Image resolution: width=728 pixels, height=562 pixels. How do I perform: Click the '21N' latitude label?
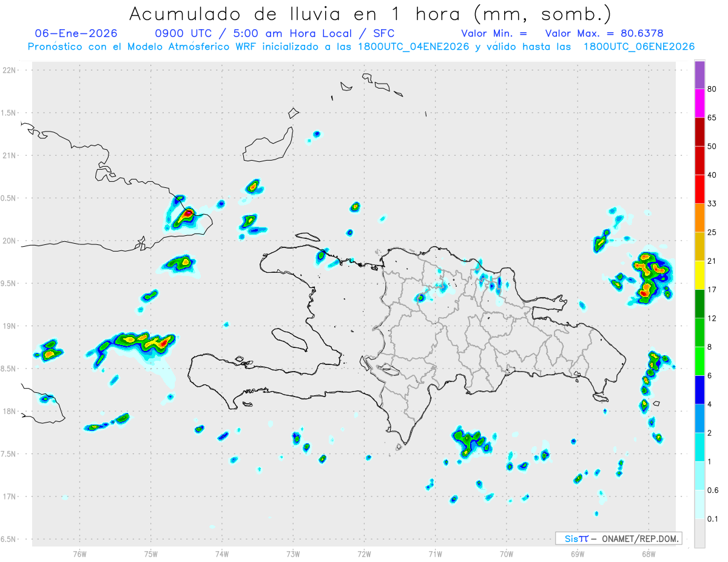[8, 156]
